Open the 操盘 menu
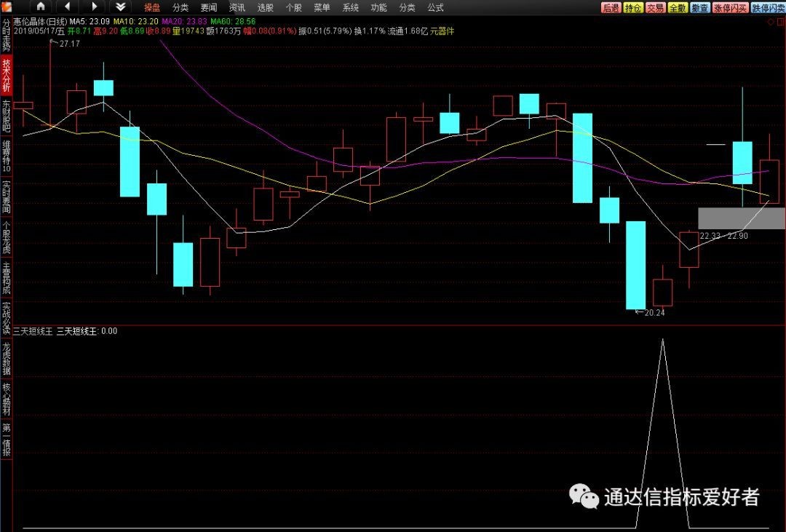Screen dimensions: 786x532 152,7
